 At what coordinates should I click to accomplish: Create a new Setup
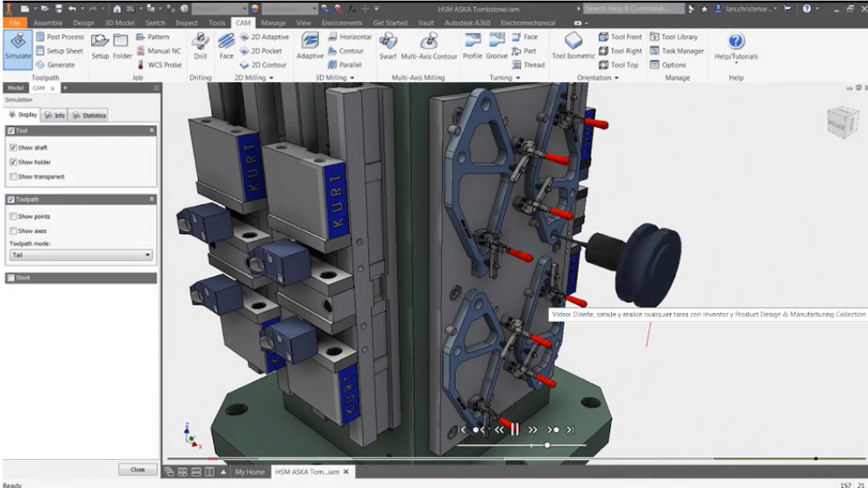pyautogui.click(x=100, y=46)
